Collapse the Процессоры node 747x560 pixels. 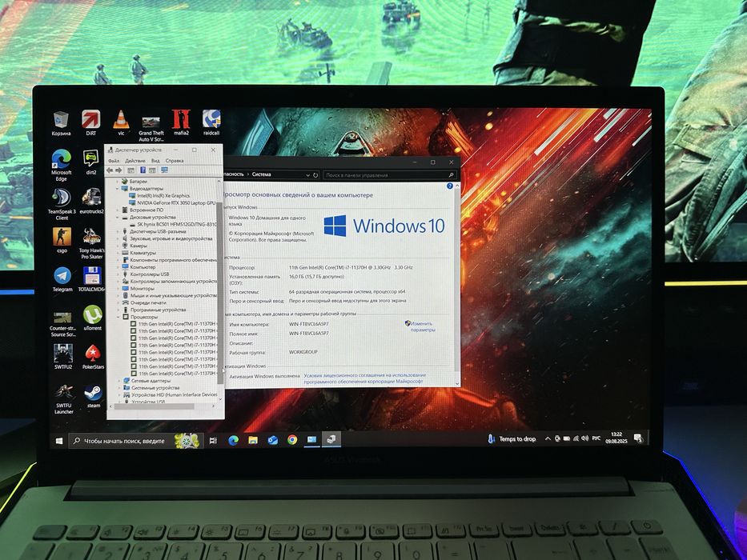pyautogui.click(x=118, y=317)
